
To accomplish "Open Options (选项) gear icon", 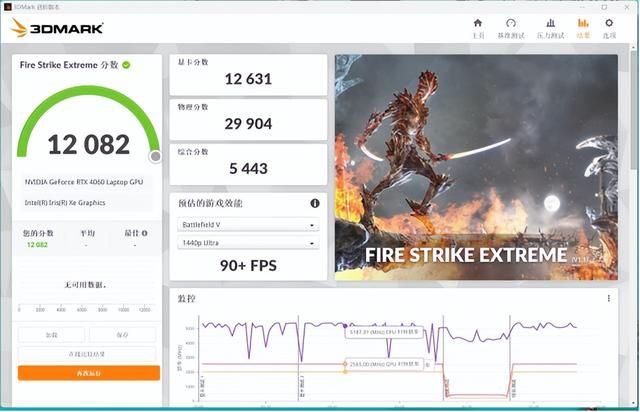I will 609,24.
